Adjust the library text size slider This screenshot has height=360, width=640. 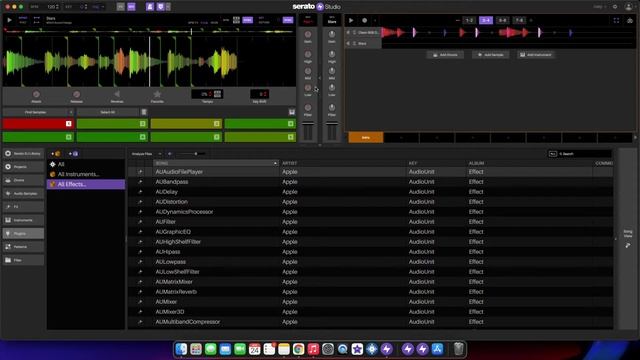[189, 154]
